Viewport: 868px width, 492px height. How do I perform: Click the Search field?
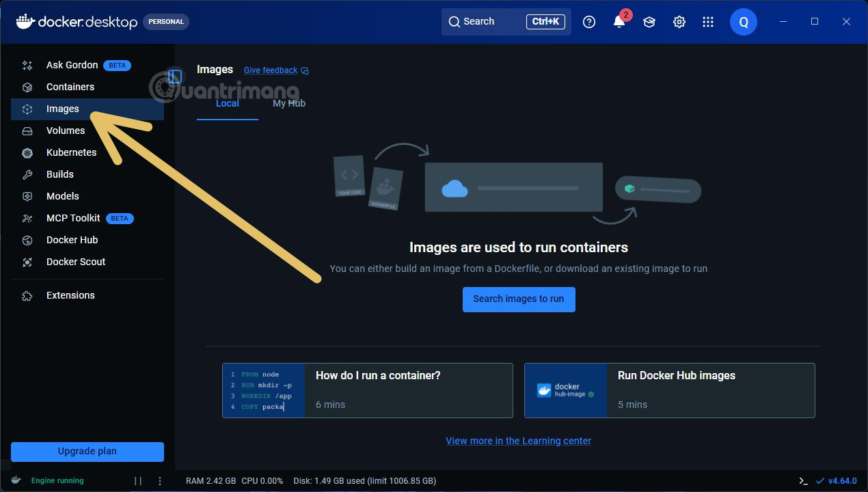(506, 22)
